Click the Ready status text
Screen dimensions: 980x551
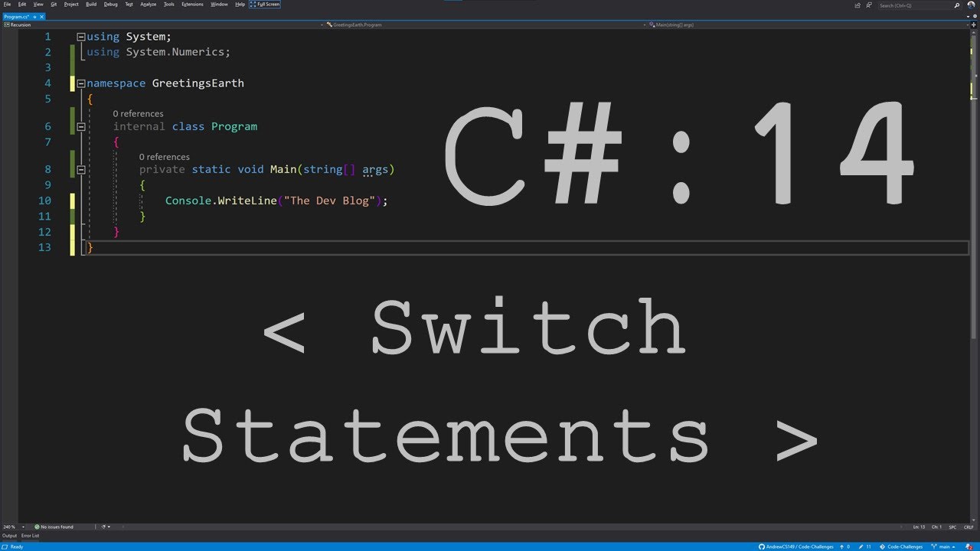16,546
